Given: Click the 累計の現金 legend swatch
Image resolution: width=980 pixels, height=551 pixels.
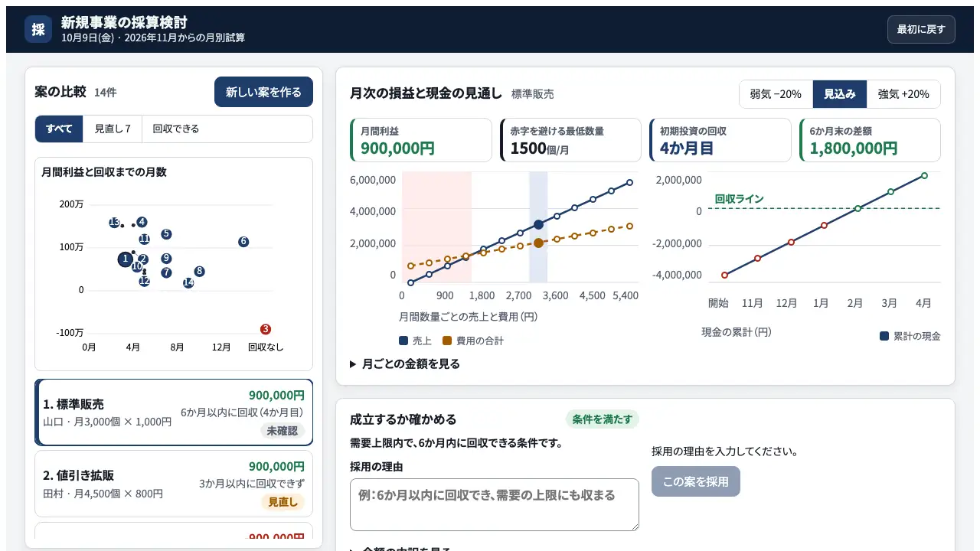Looking at the screenshot, I should (x=884, y=336).
